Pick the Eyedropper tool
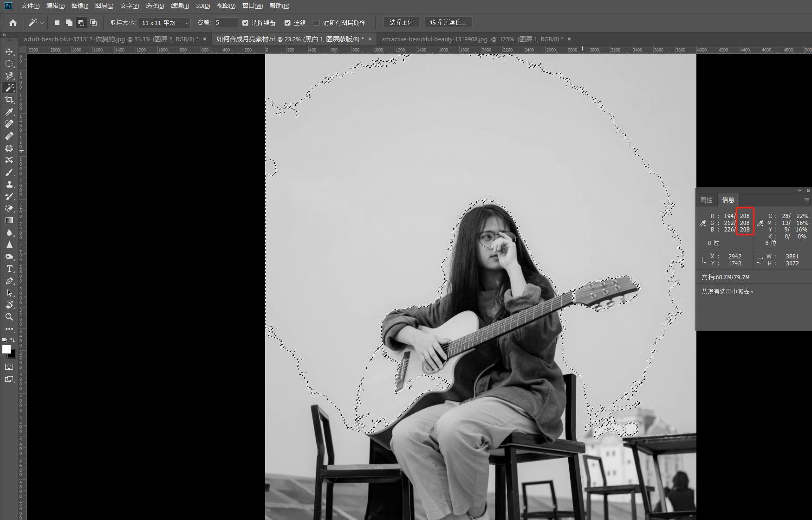This screenshot has width=812, height=520. tap(9, 112)
